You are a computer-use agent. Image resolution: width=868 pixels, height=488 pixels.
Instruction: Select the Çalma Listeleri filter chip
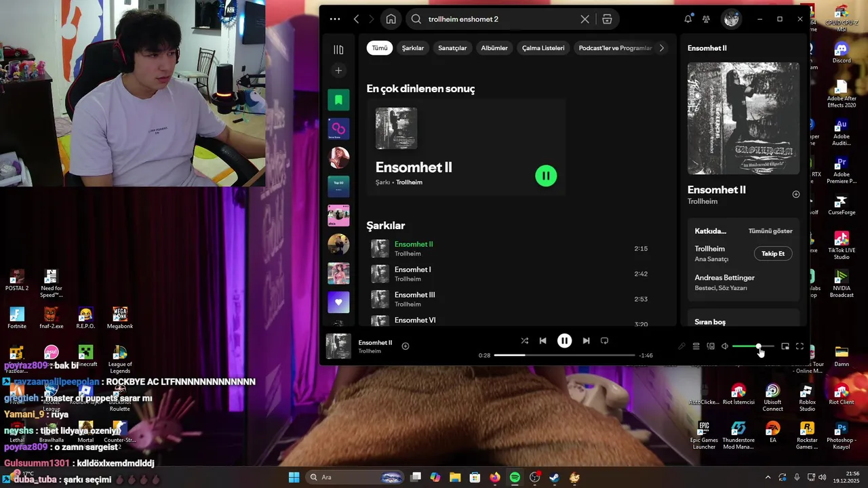(543, 48)
